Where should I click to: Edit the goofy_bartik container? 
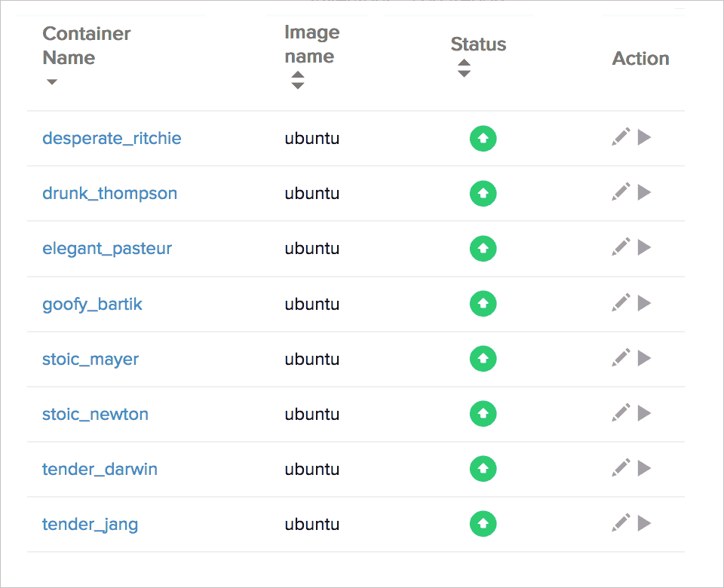pos(621,303)
